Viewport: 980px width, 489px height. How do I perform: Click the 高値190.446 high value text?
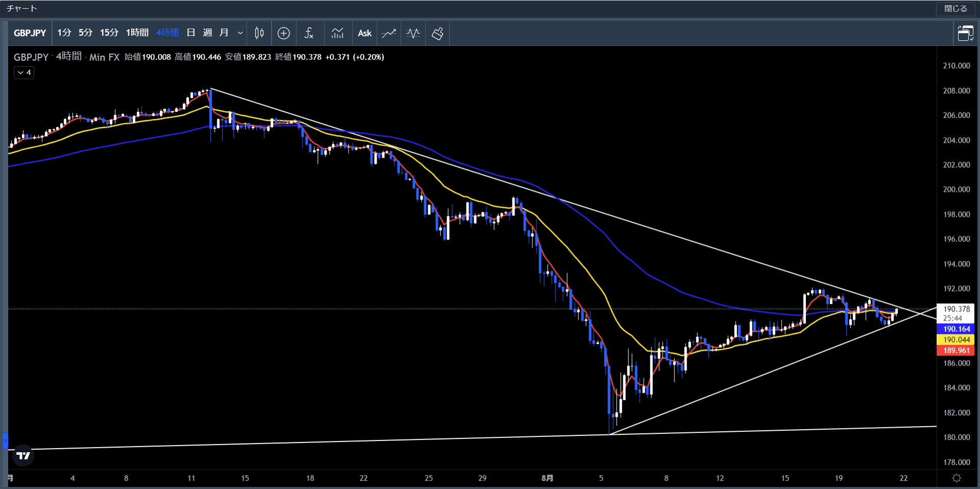point(198,57)
